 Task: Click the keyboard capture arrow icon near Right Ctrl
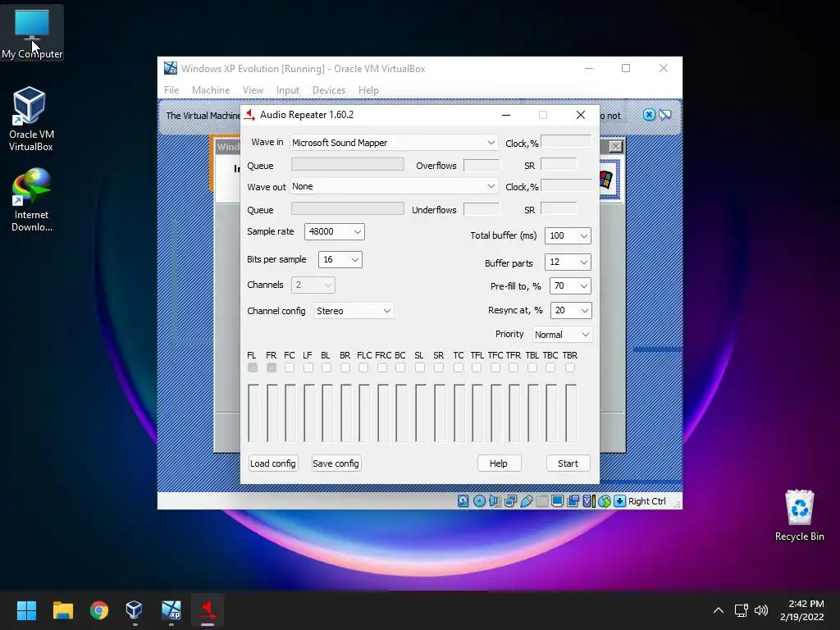click(x=620, y=501)
